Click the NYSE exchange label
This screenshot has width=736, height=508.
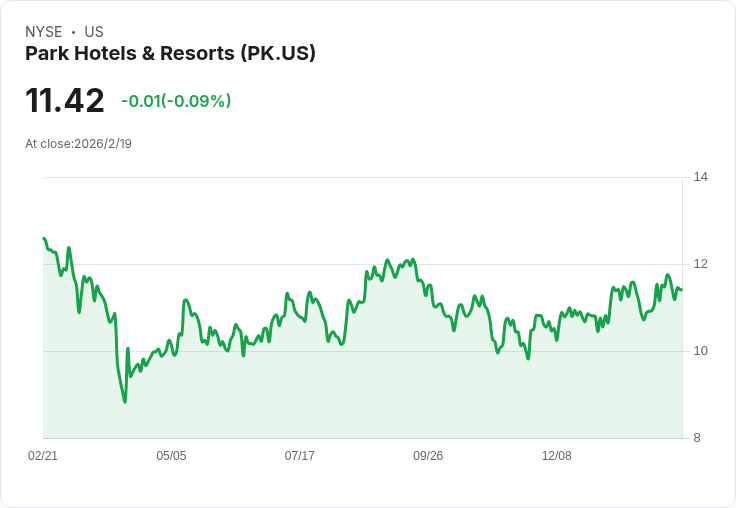(44, 32)
